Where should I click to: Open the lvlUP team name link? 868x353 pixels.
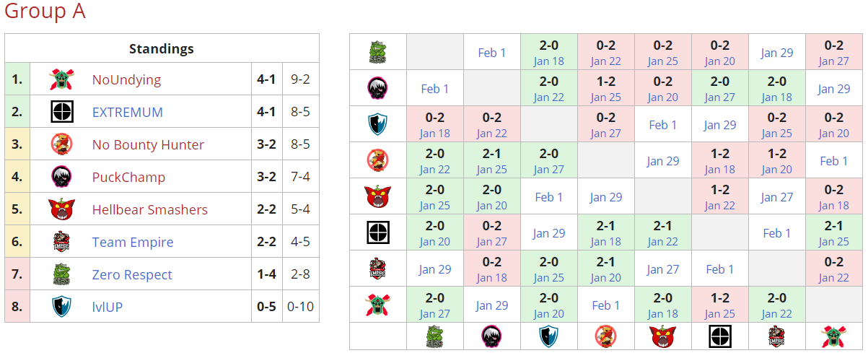[x=108, y=307]
